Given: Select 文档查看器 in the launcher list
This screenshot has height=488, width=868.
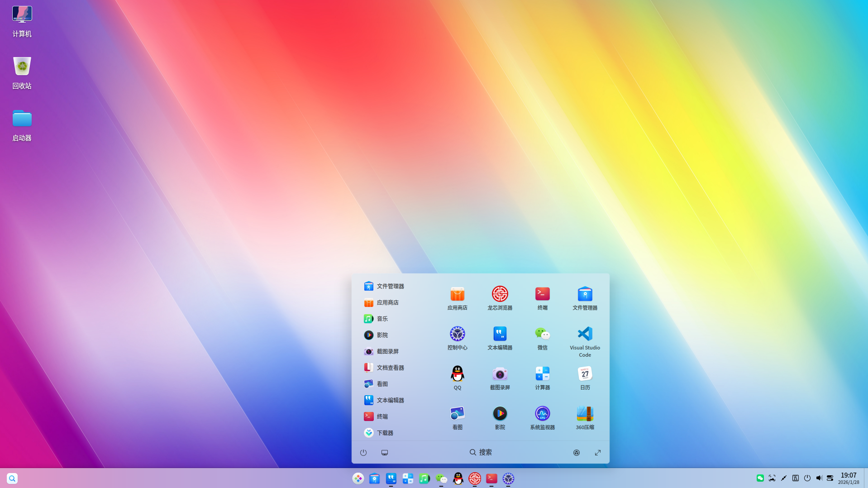Looking at the screenshot, I should coord(390,368).
